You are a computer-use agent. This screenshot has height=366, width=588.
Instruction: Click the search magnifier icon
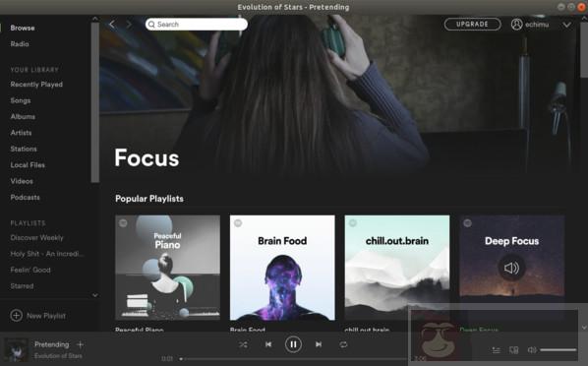click(151, 25)
